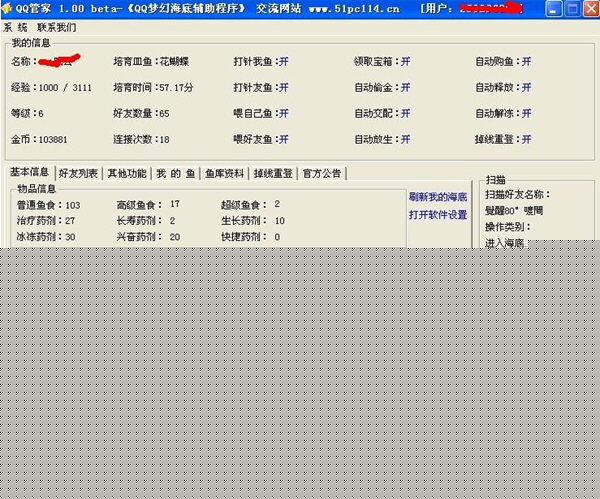Toggle 掉线重登 status 开 in my info
Image resolution: width=600 pixels, height=499 pixels.
(527, 140)
